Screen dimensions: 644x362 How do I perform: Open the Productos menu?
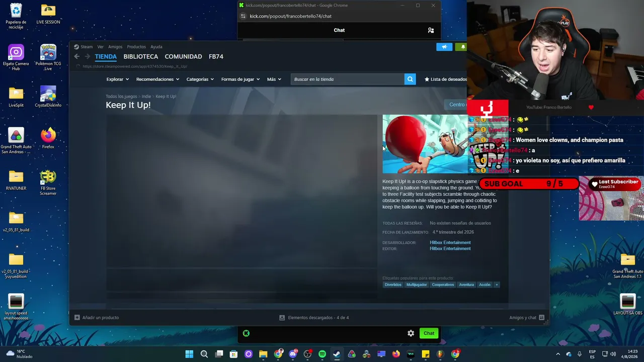click(136, 47)
